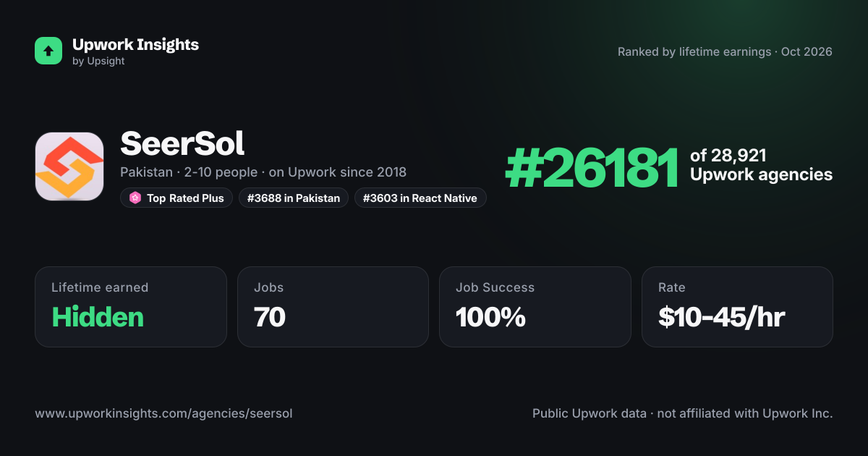The height and width of the screenshot is (456, 868).
Task: Click the SeerSol agency name heading
Action: (182, 144)
